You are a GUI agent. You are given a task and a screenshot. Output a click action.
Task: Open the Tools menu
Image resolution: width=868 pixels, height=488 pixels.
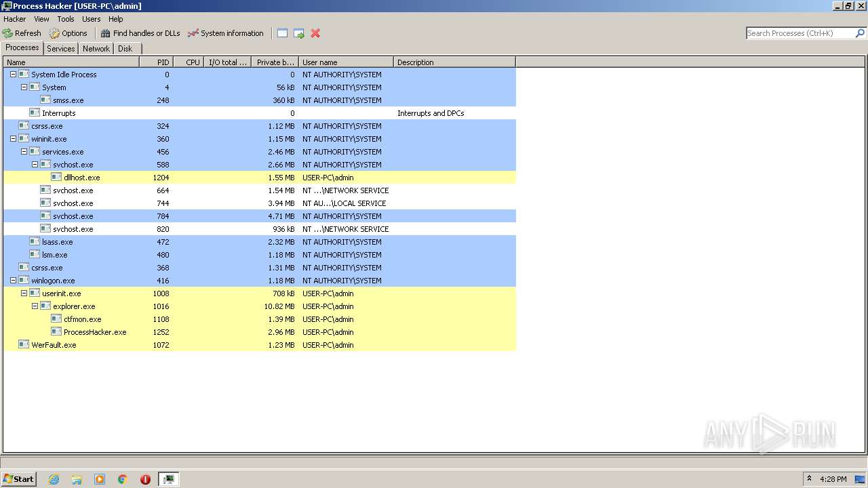tap(66, 19)
